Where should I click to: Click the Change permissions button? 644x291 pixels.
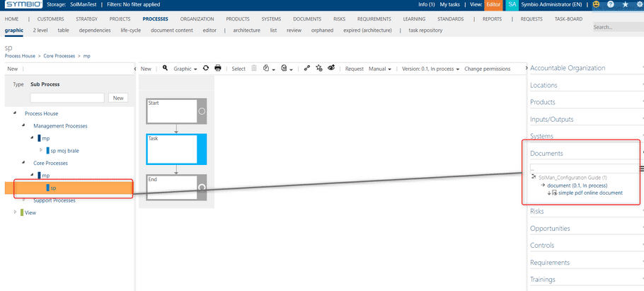pyautogui.click(x=487, y=69)
